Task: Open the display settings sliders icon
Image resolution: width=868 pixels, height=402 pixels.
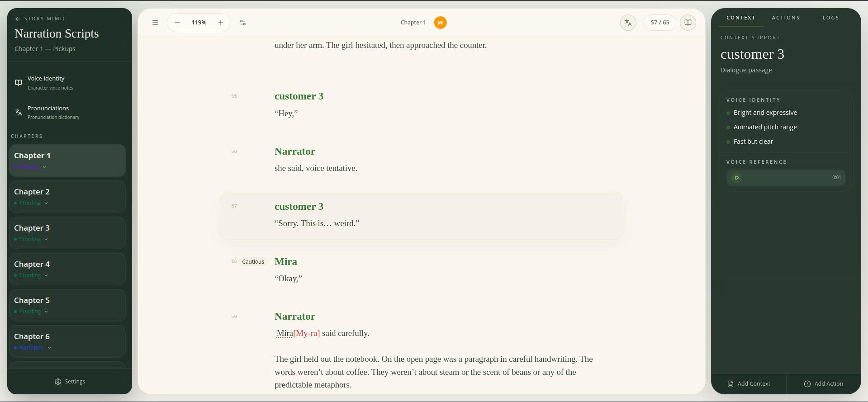Action: (243, 23)
